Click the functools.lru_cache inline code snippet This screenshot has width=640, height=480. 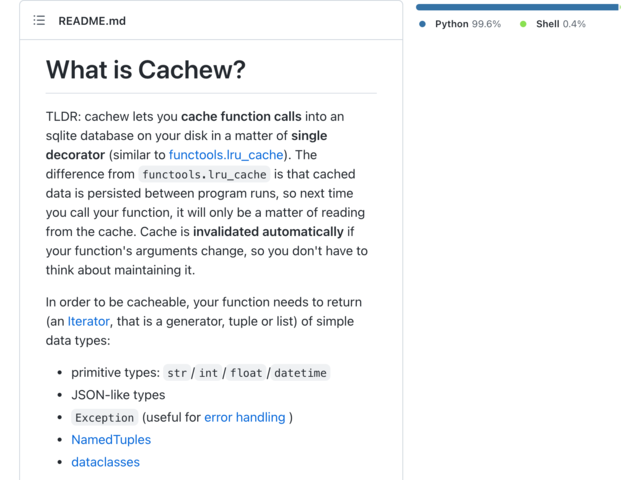(x=204, y=174)
